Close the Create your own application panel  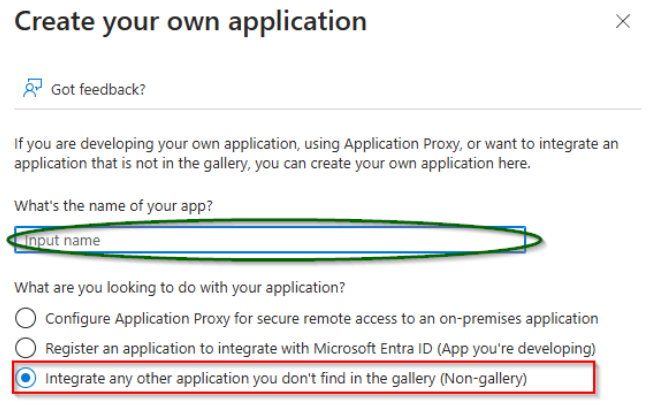623,20
